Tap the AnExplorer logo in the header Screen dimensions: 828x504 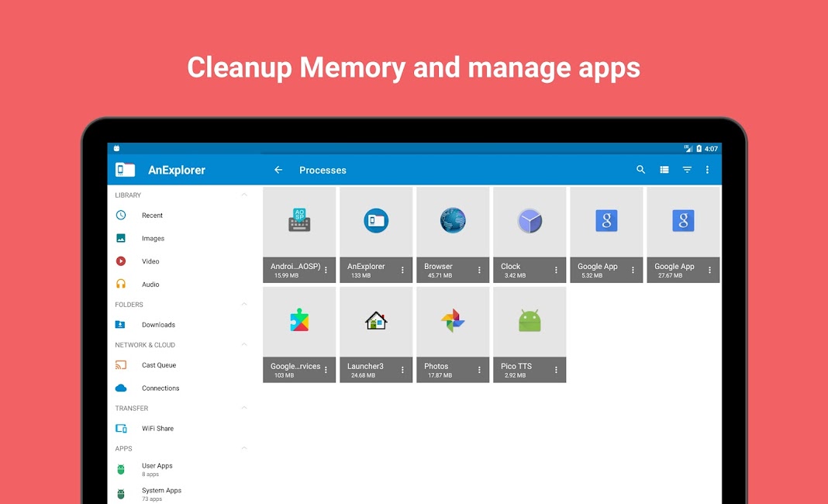(x=125, y=170)
